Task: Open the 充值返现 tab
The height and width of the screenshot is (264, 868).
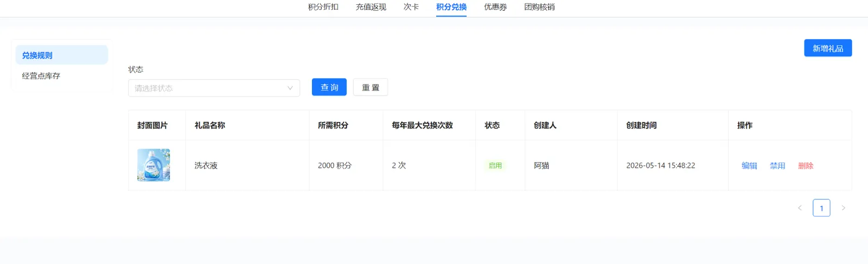Action: click(371, 7)
